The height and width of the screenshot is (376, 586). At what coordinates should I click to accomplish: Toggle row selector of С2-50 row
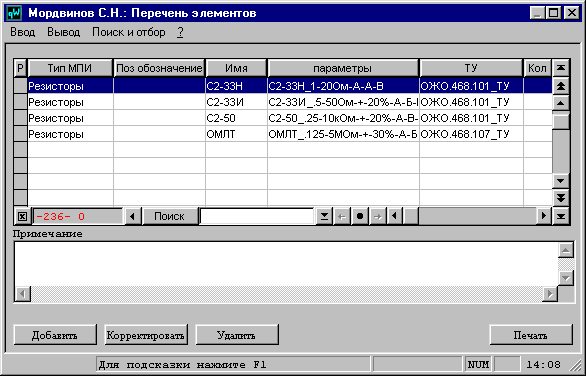(x=21, y=118)
